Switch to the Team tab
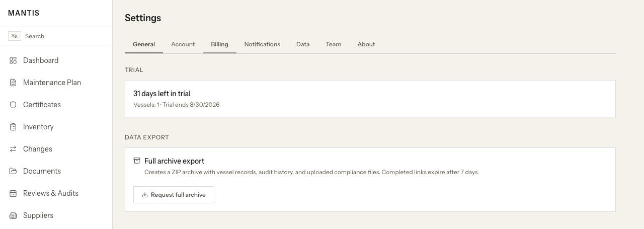 click(334, 44)
